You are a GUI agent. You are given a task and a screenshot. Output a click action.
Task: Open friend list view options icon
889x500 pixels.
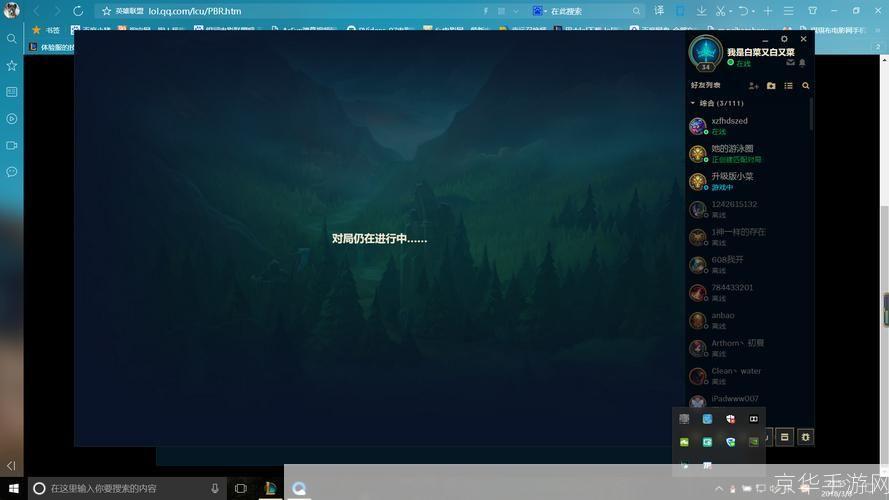click(788, 86)
